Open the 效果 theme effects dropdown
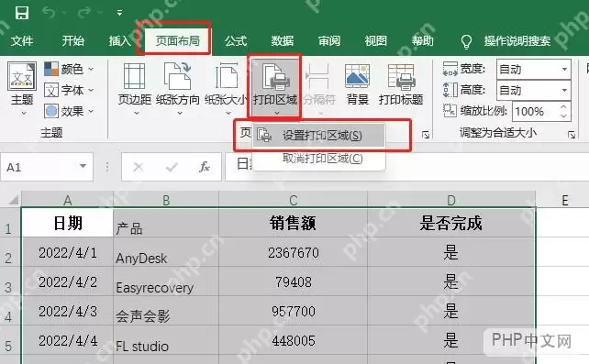589x364 pixels. (69, 111)
